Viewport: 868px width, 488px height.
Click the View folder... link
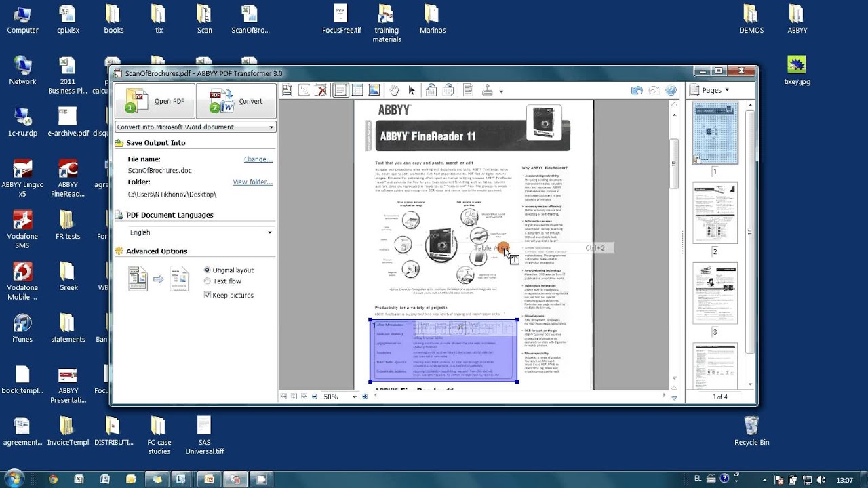(x=253, y=182)
